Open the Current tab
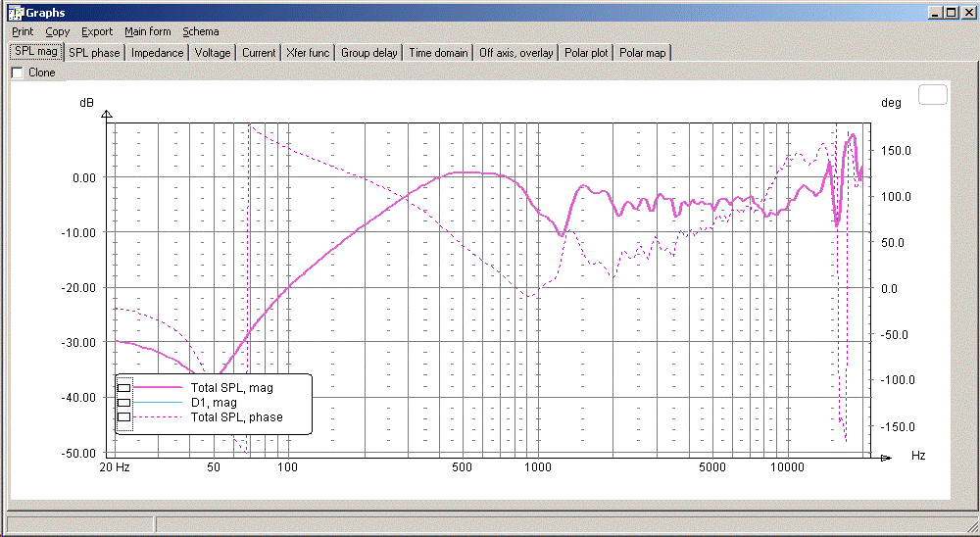 (259, 53)
